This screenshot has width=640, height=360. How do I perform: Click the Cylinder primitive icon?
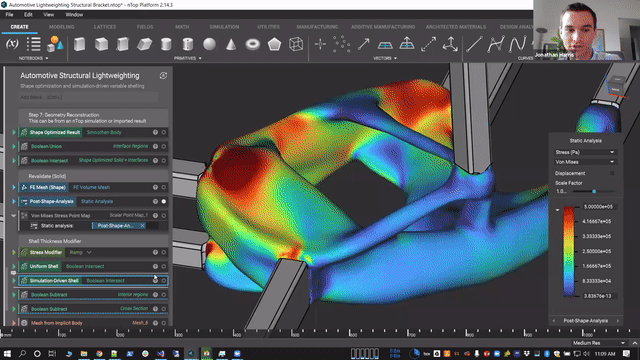pyautogui.click(x=166, y=44)
